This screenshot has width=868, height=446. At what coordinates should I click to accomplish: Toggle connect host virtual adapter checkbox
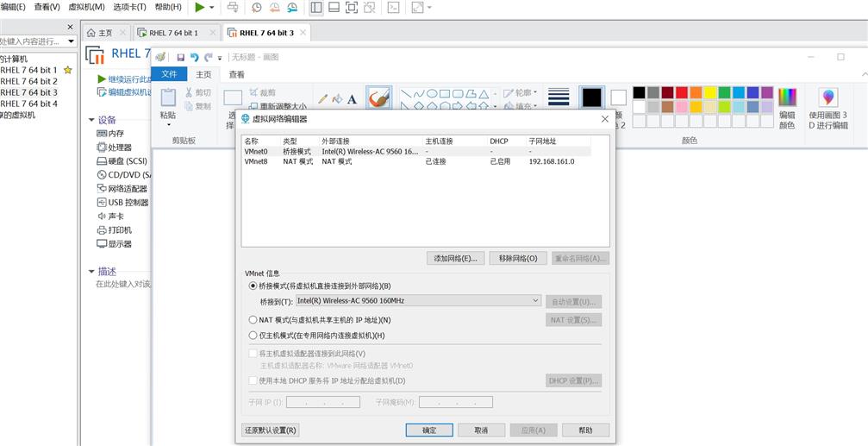[253, 354]
